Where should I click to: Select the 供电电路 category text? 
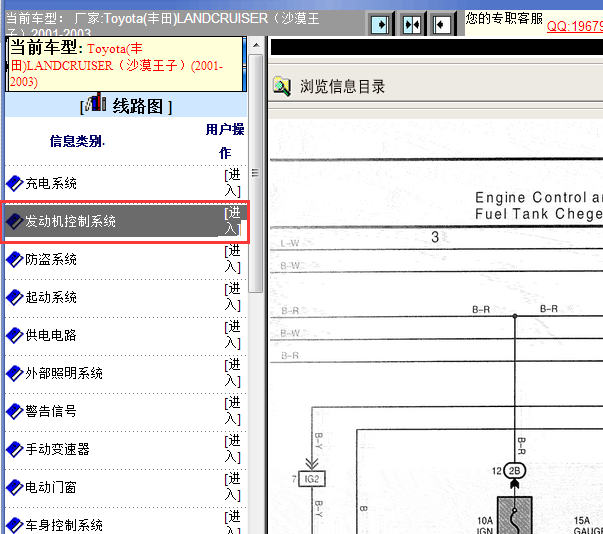51,335
